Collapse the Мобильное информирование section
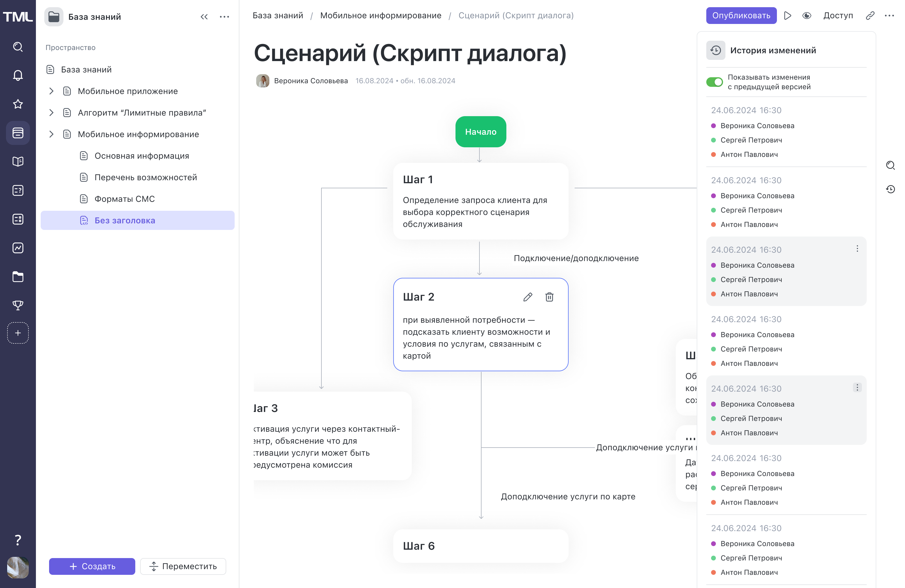The width and height of the screenshot is (905, 588). (x=51, y=134)
